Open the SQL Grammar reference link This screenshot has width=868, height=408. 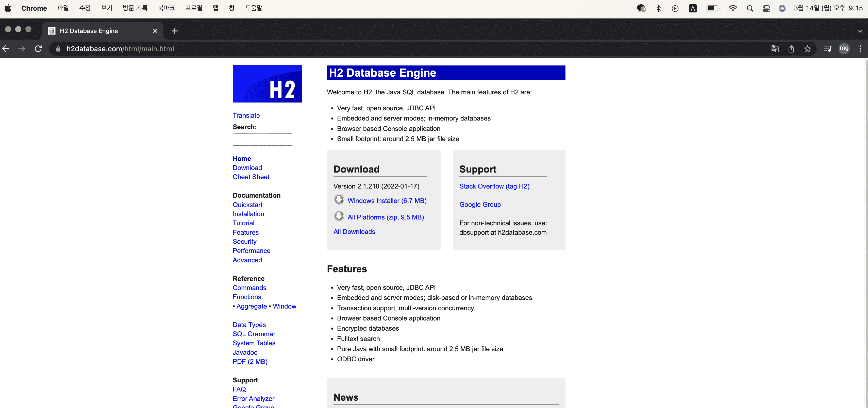click(254, 334)
